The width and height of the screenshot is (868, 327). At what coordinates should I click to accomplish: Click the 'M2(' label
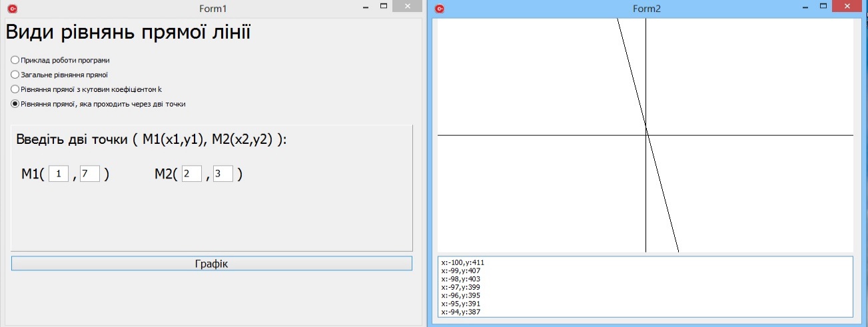166,174
